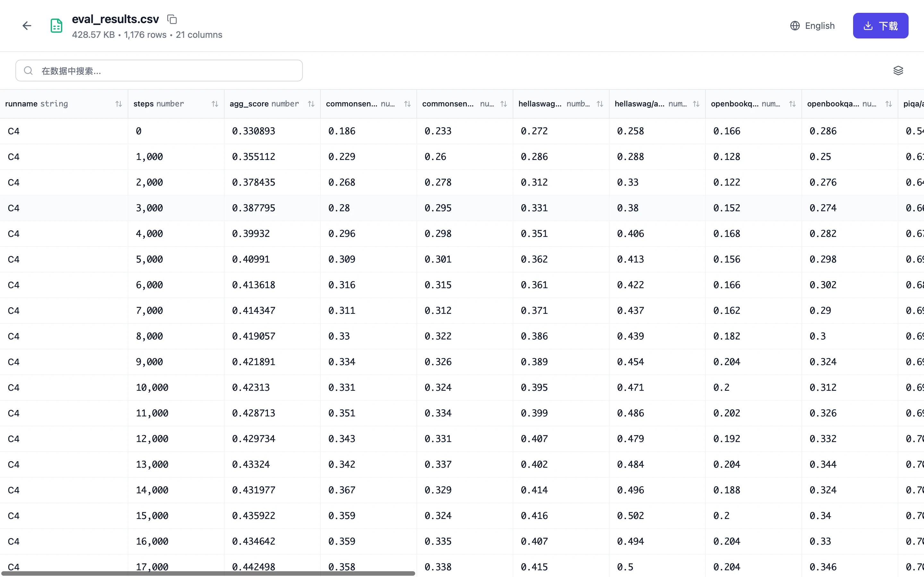Click the back arrow icon
This screenshot has height=577, width=924.
click(x=27, y=26)
